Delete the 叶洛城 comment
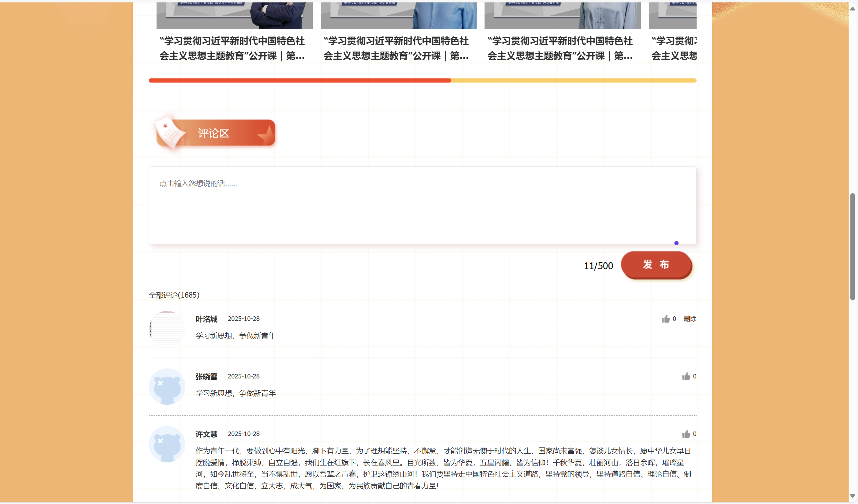The height and width of the screenshot is (504, 858). click(690, 319)
